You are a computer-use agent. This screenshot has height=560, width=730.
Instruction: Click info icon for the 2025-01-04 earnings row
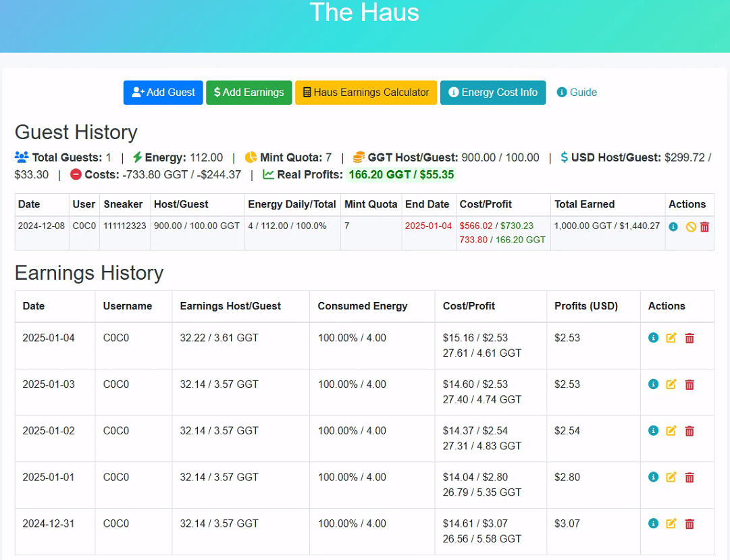pos(653,338)
